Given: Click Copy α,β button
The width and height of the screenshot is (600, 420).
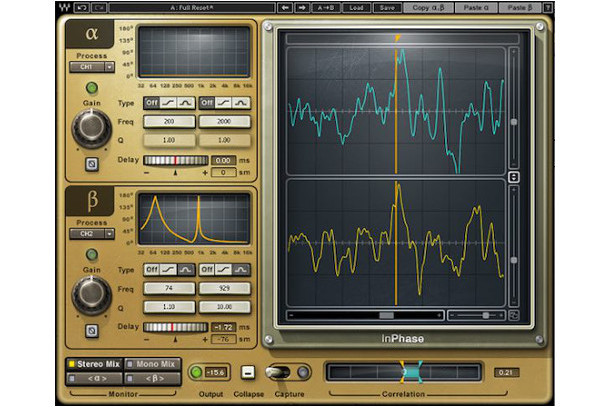Looking at the screenshot, I should point(428,7).
